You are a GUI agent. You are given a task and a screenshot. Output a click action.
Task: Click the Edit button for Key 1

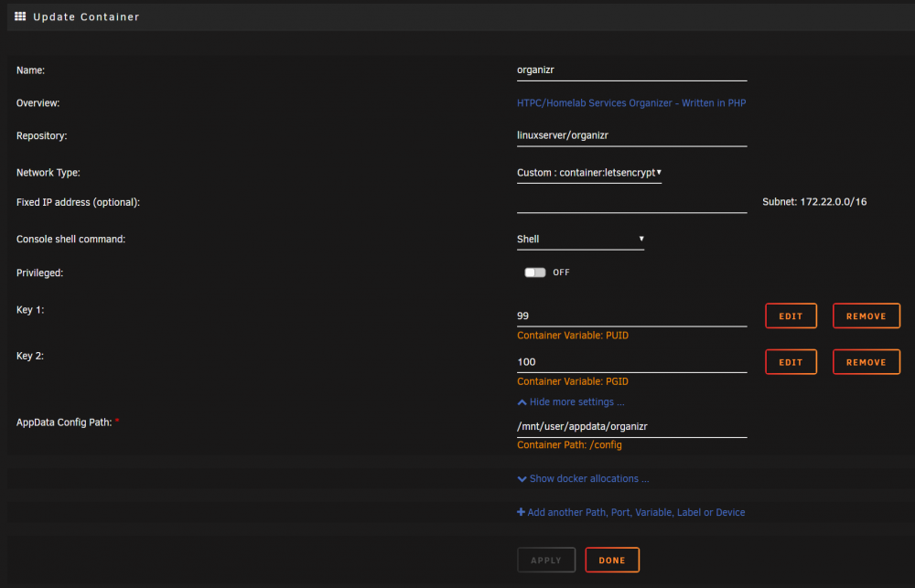(791, 316)
